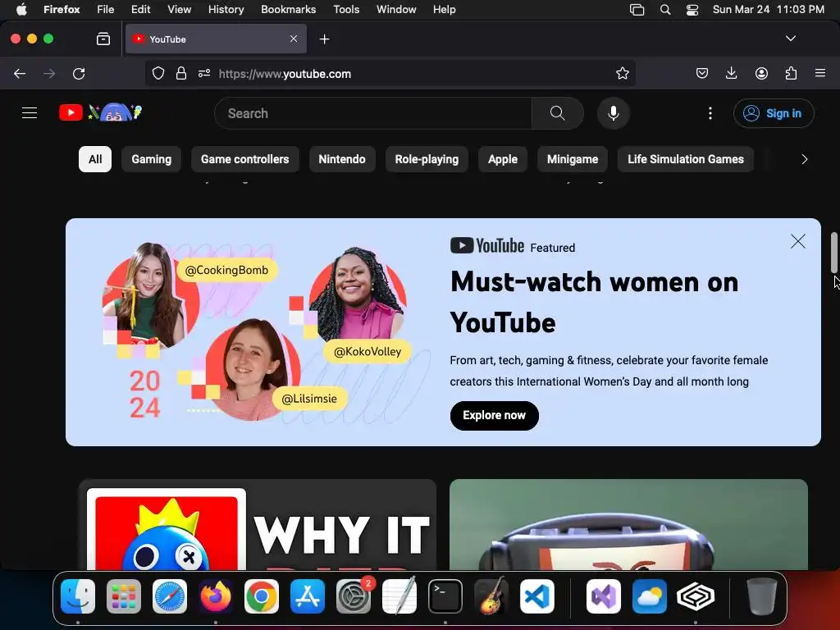
Task: Filter by Game controllers chip
Action: pyautogui.click(x=244, y=159)
